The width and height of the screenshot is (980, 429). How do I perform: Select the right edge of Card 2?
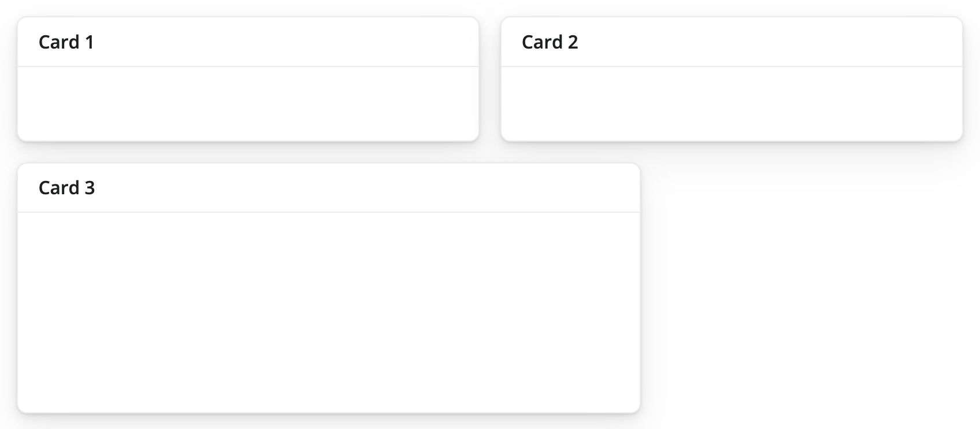click(961, 78)
